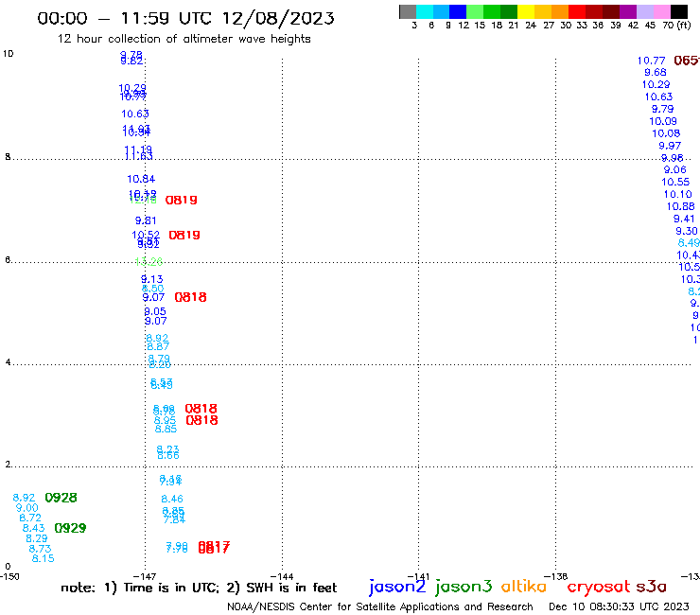Select the '8.73' wave height value

[x=40, y=549]
